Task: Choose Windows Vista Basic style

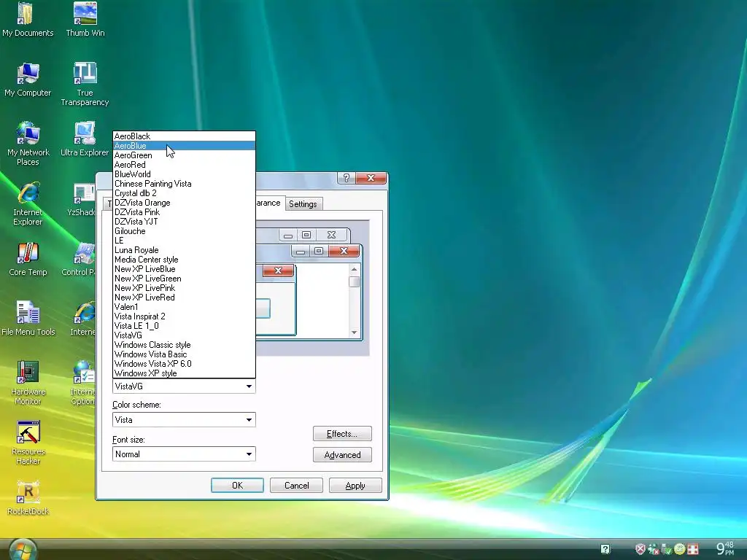Action: [x=184, y=354]
